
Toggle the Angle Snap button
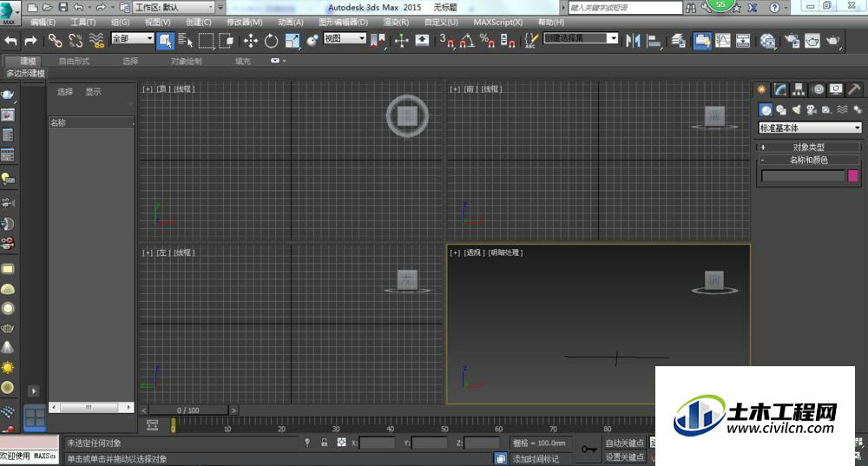(467, 41)
